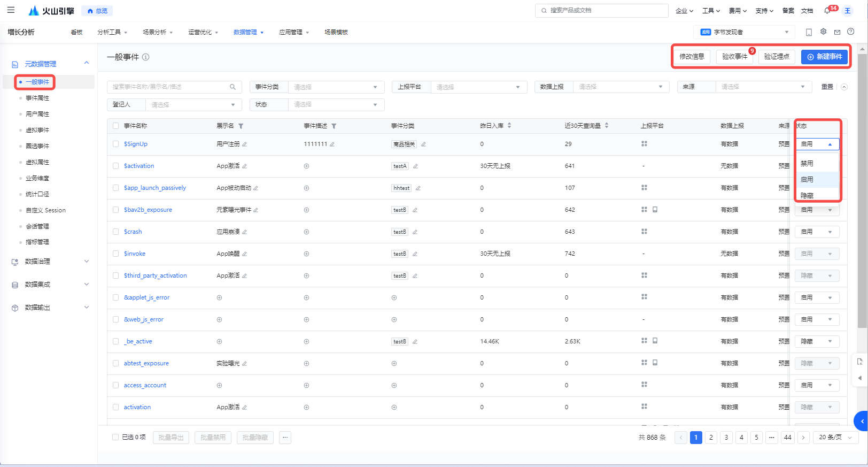Check the _be_active row checkbox

pos(115,341)
